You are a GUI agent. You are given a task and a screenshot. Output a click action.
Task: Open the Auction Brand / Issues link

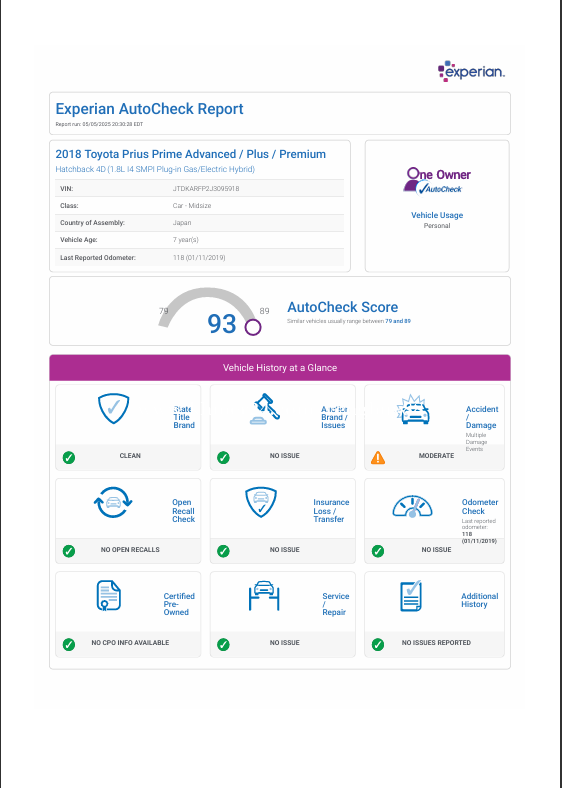[334, 417]
